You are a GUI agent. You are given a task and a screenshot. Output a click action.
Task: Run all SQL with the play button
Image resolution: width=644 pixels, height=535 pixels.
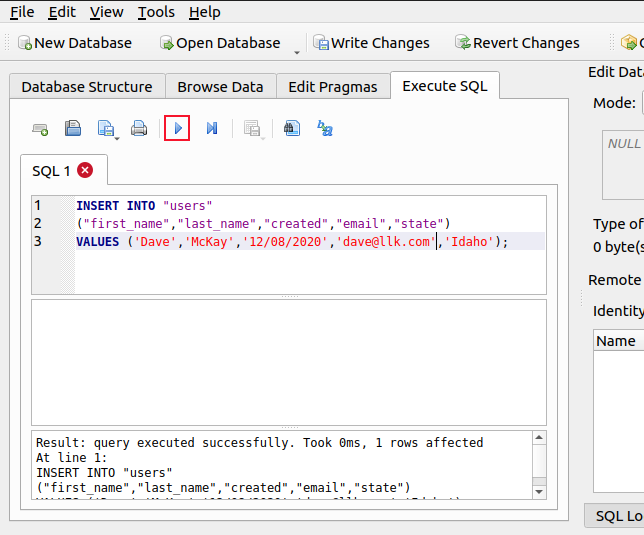pos(177,128)
